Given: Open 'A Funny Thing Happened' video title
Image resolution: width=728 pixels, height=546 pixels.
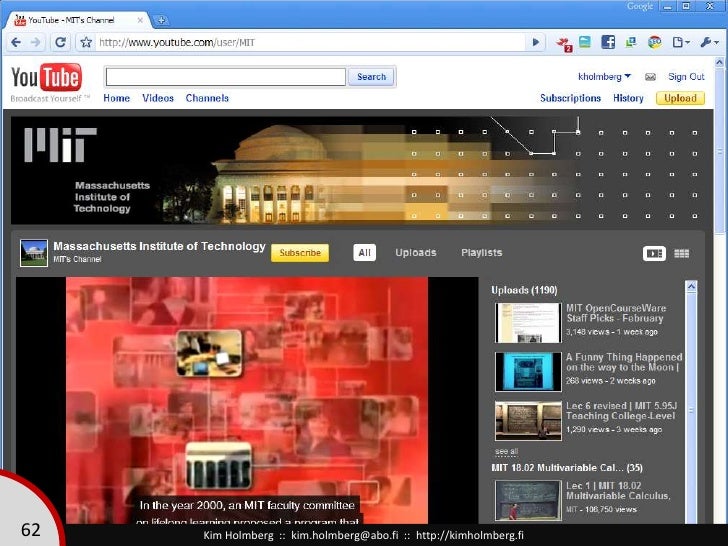Looking at the screenshot, I should pyautogui.click(x=624, y=362).
